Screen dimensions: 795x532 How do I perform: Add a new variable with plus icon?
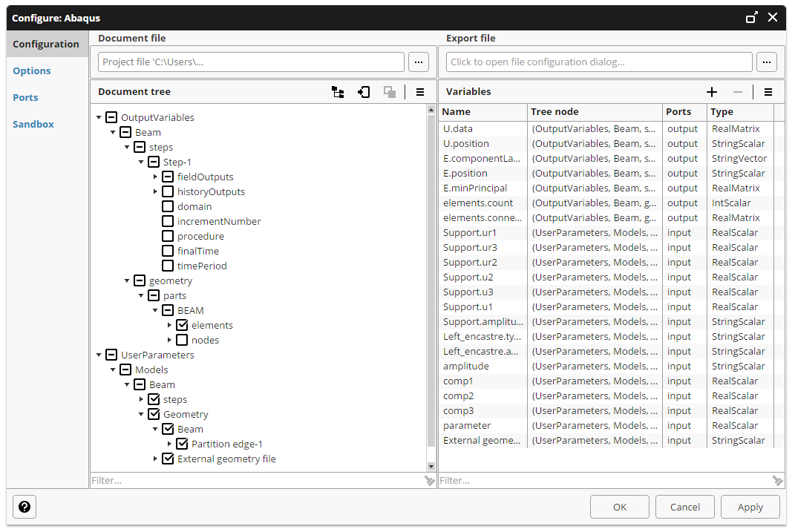pos(712,92)
